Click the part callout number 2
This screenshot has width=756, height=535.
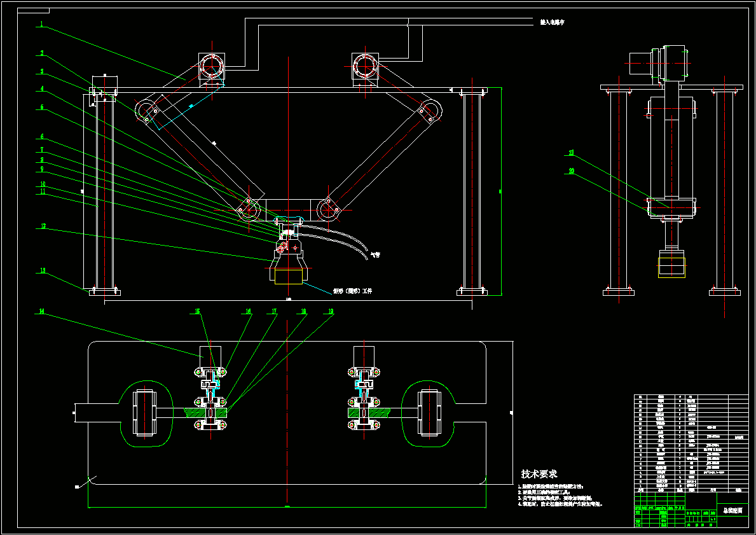pyautogui.click(x=42, y=53)
